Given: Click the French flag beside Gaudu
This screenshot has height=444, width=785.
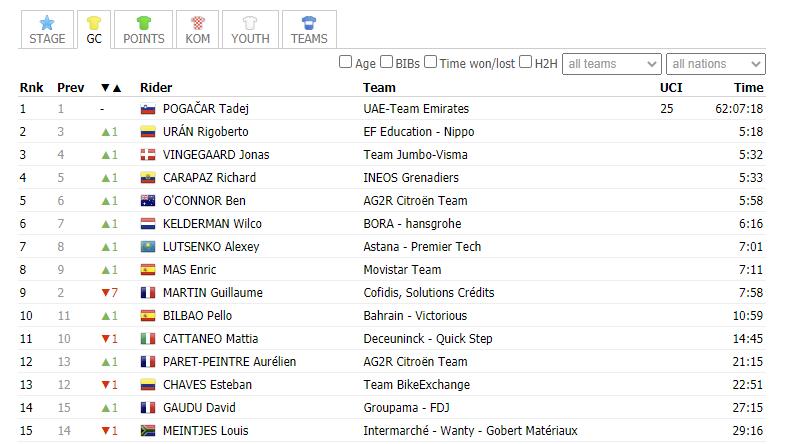Looking at the screenshot, I should pyautogui.click(x=148, y=408).
